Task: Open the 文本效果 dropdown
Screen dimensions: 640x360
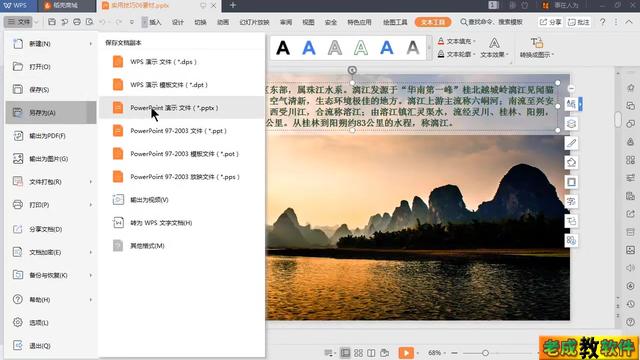Action: click(x=494, y=48)
